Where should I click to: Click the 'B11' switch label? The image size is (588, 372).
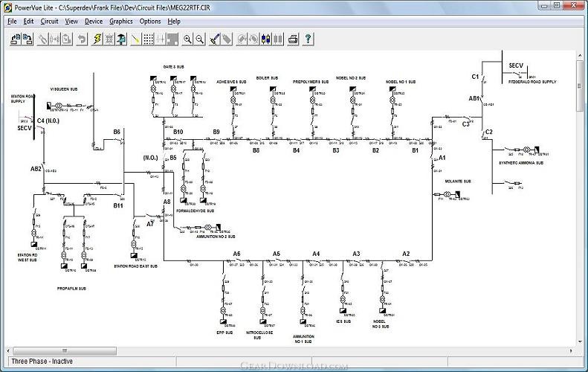(118, 205)
